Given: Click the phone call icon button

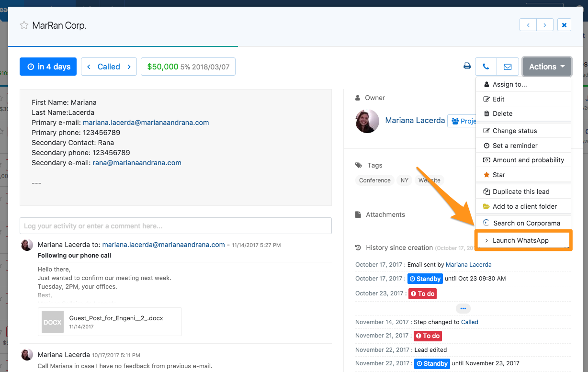Looking at the screenshot, I should 486,67.
